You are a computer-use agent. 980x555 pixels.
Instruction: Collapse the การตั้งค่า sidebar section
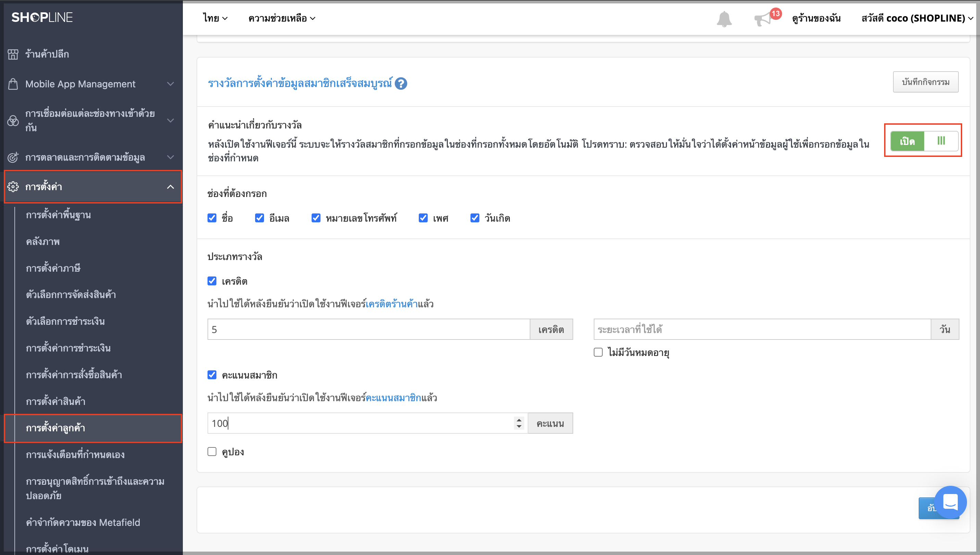[x=171, y=187]
